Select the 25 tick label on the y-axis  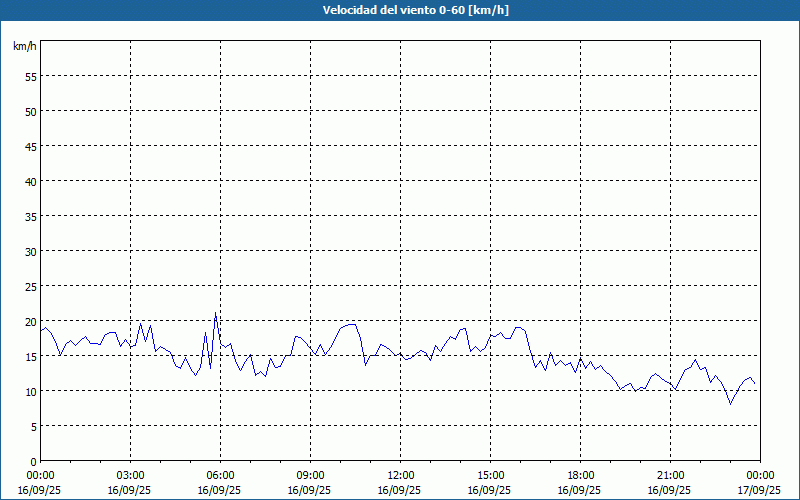tap(30, 286)
